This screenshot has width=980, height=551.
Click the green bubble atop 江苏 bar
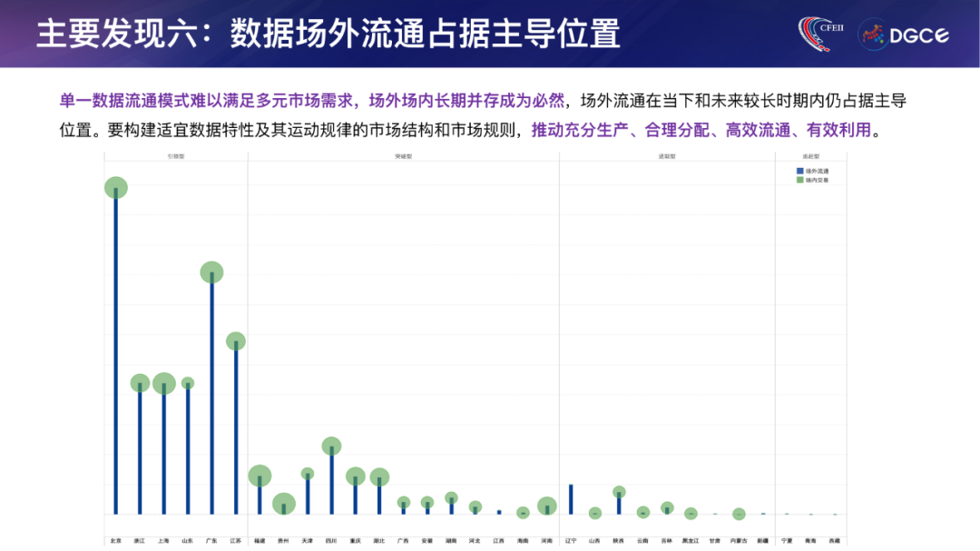point(236,341)
